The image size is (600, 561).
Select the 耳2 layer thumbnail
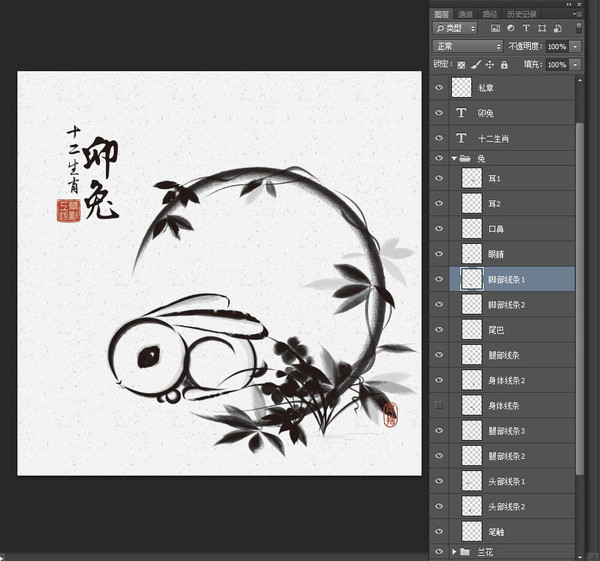pos(472,203)
